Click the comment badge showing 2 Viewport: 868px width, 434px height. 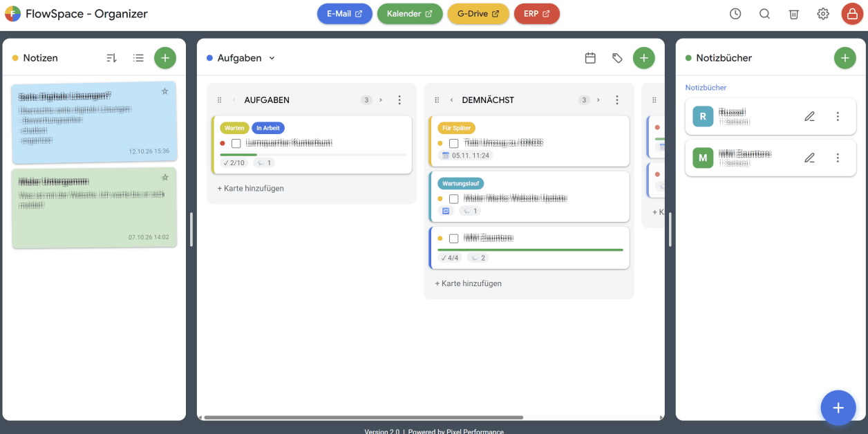[x=478, y=258]
